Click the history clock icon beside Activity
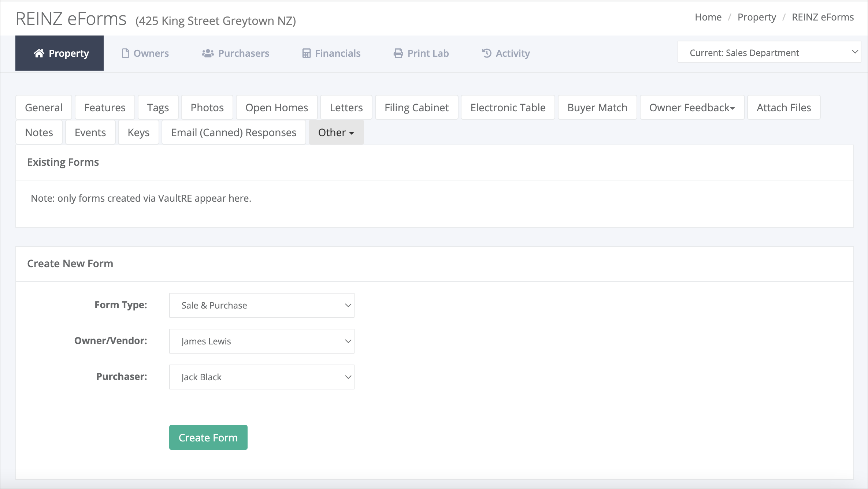 tap(486, 53)
